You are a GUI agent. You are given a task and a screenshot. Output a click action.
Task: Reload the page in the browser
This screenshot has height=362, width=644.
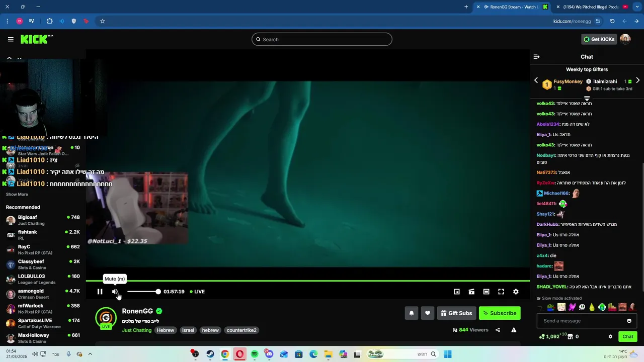(612, 21)
